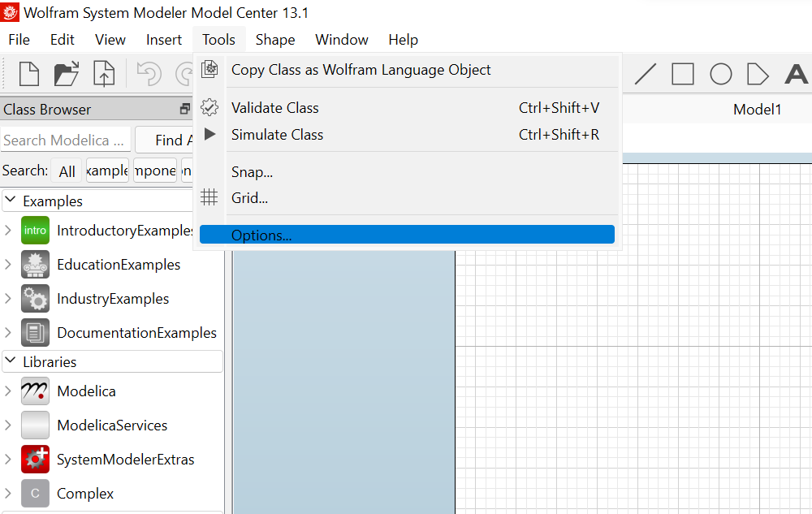Open an existing file using the Open folder icon

coord(69,74)
